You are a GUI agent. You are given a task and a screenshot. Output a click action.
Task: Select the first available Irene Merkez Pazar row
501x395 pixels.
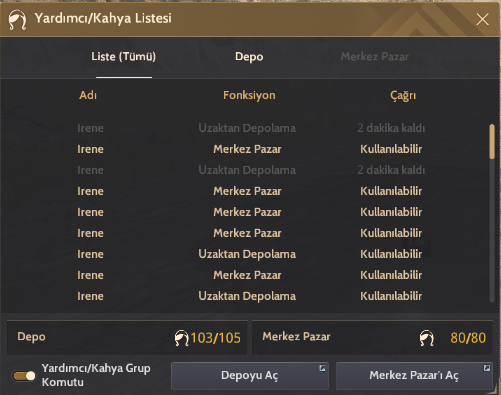[x=247, y=149]
